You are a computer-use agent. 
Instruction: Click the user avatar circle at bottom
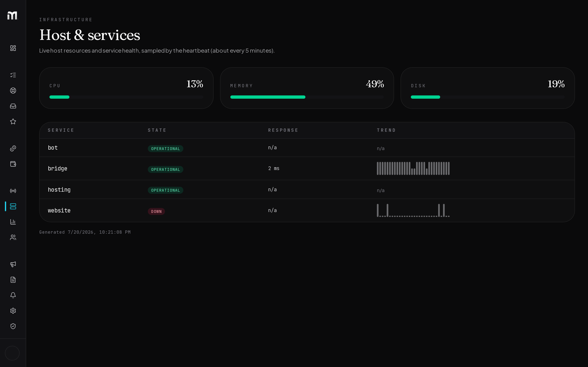pyautogui.click(x=12, y=353)
